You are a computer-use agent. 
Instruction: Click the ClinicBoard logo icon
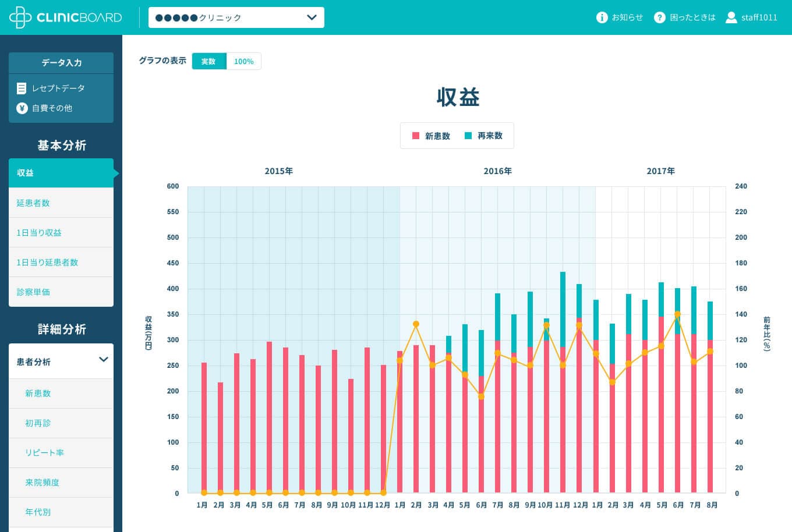pos(20,17)
